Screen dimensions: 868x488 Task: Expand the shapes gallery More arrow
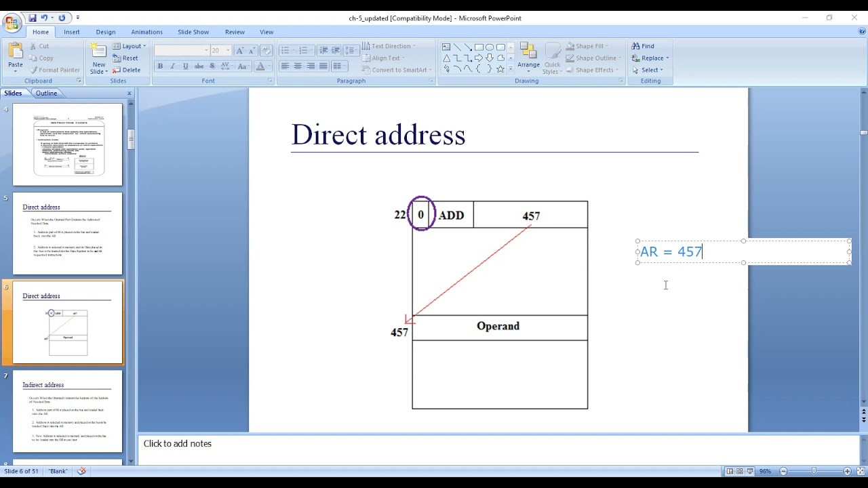[x=511, y=69]
